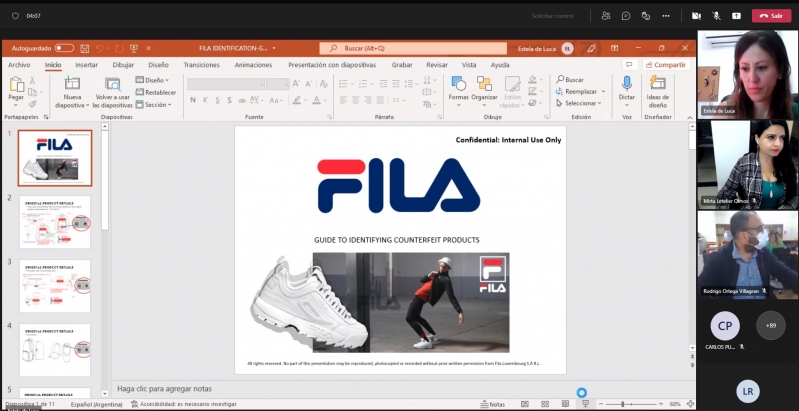Click the Paste (Pegar) clipboard icon
This screenshot has height=411, width=799.
coord(16,85)
